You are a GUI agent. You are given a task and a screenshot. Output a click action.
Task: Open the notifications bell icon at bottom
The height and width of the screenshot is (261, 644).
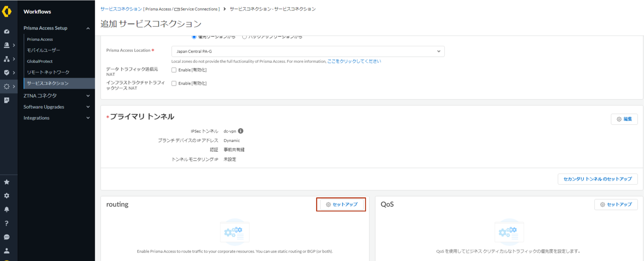click(6, 209)
